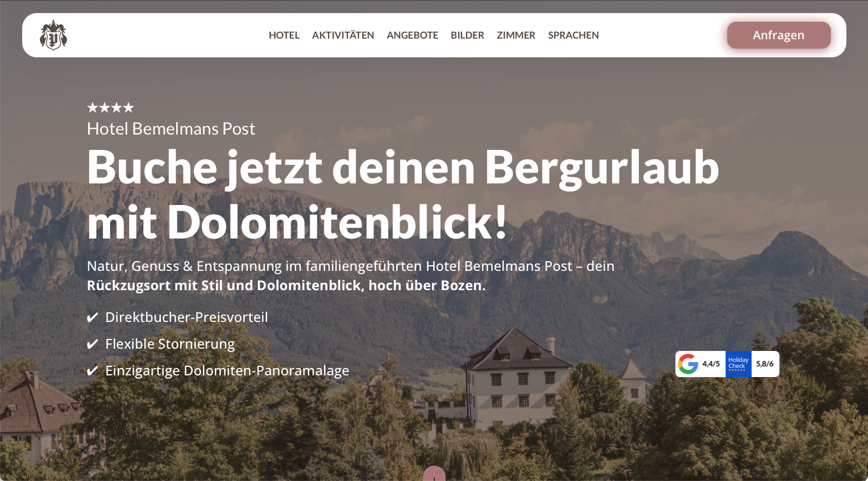Click checkmark beside Flexible Stornierung
Viewport: 868px width, 481px height.
[x=92, y=344]
